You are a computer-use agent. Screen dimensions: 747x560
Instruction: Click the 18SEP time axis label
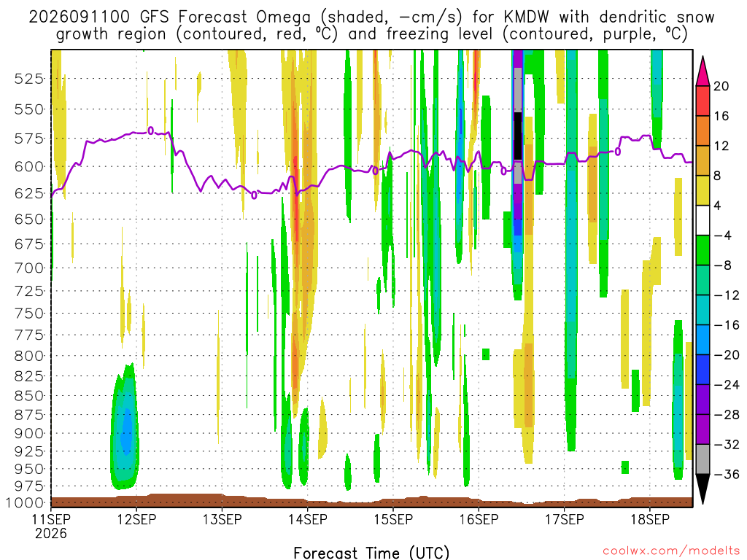(650, 519)
